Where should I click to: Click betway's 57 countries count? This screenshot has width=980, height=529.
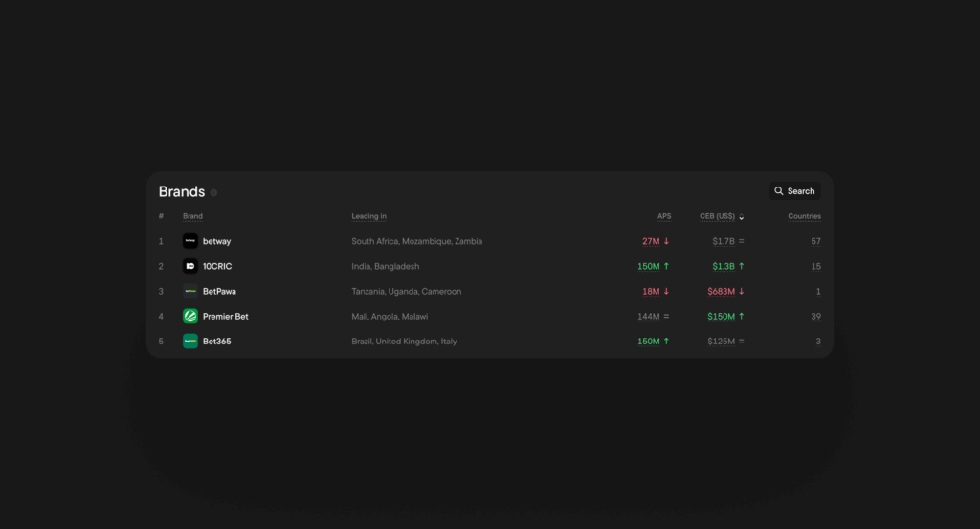(x=815, y=241)
